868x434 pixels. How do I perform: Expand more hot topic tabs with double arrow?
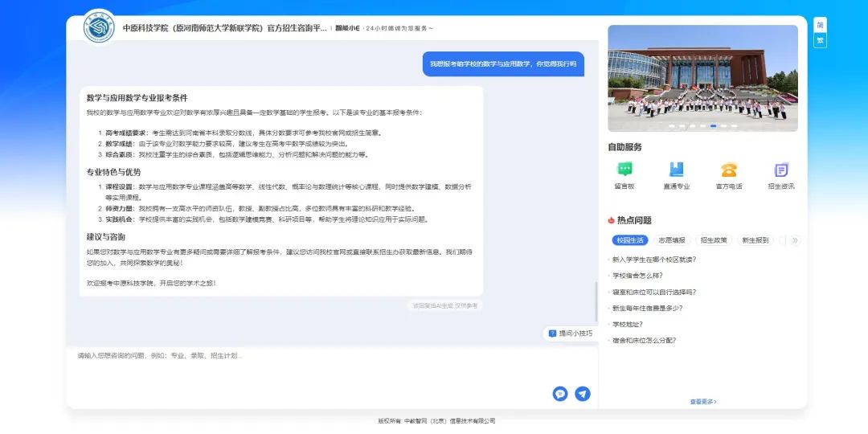click(x=795, y=240)
